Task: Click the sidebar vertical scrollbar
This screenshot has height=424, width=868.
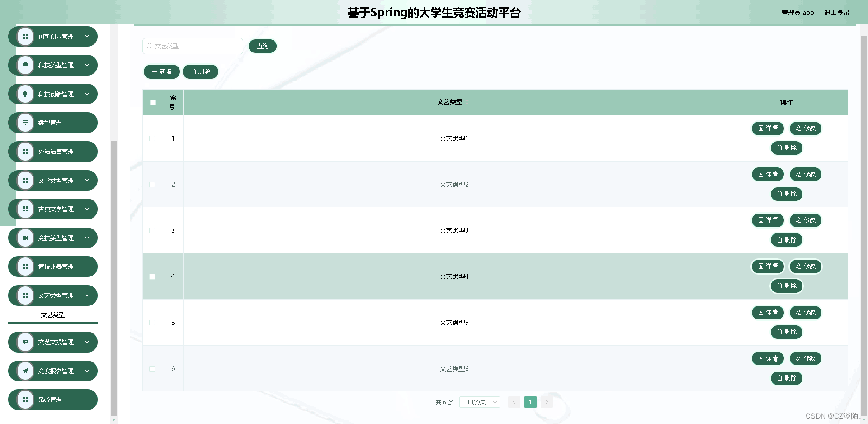Action: tap(113, 278)
